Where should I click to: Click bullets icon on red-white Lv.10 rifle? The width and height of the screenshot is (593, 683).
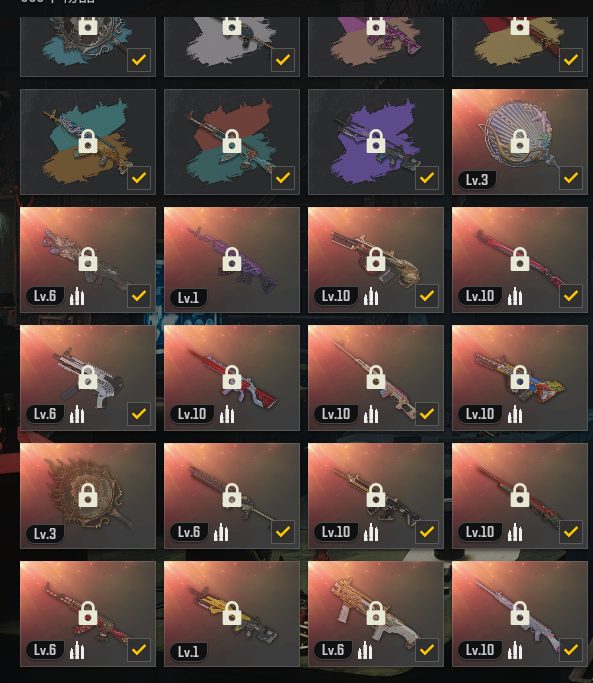[x=227, y=414]
